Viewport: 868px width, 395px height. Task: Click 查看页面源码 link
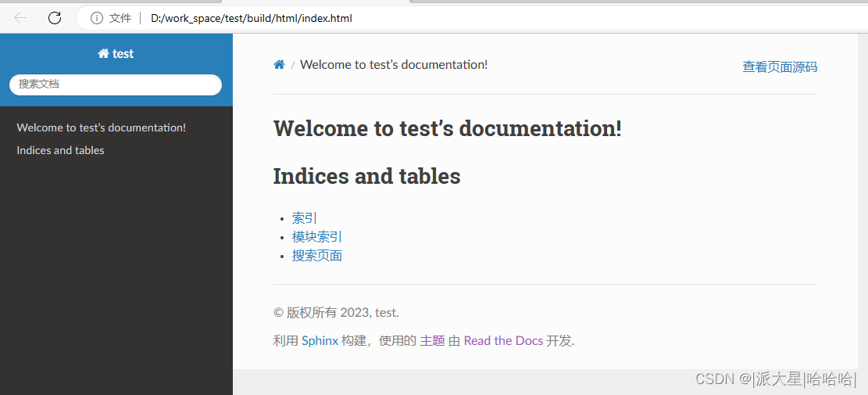(x=780, y=67)
